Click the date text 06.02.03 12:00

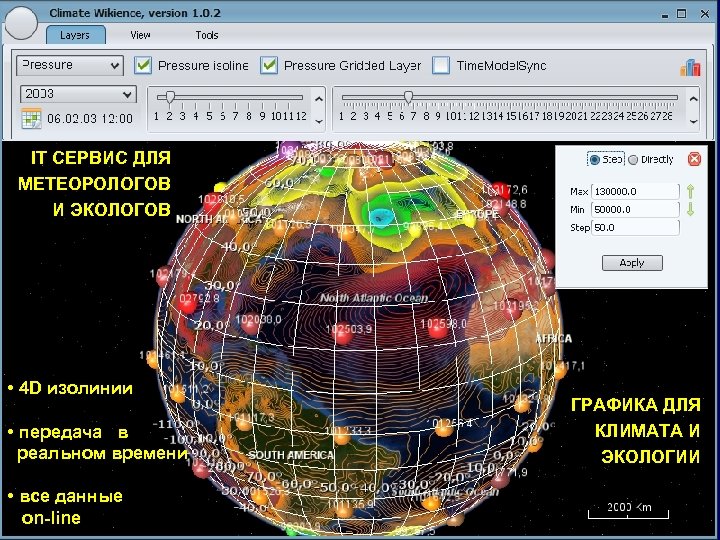(x=90, y=118)
